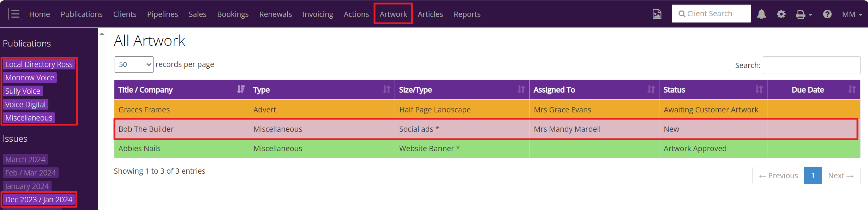Go to the Previous page
Viewport: 868px width, 210px height.
click(x=778, y=175)
